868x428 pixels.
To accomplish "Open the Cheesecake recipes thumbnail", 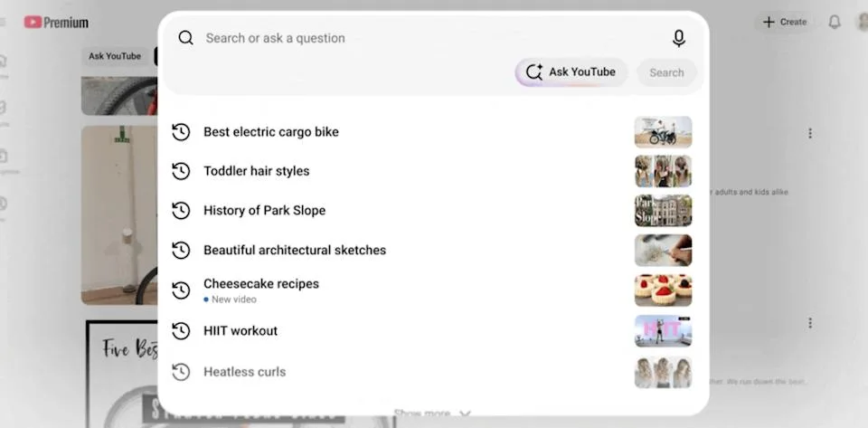I will tap(663, 290).
